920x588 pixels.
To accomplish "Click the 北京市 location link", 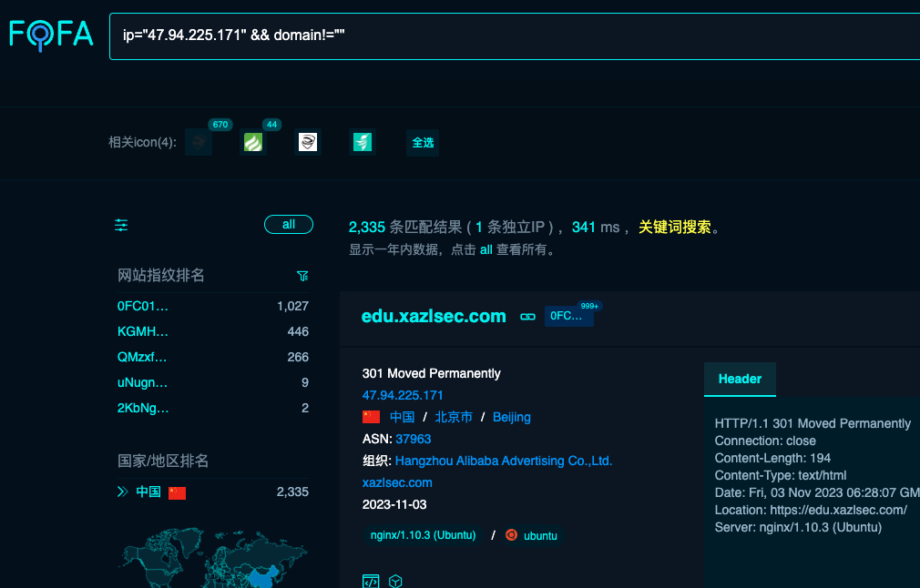I will coord(454,417).
